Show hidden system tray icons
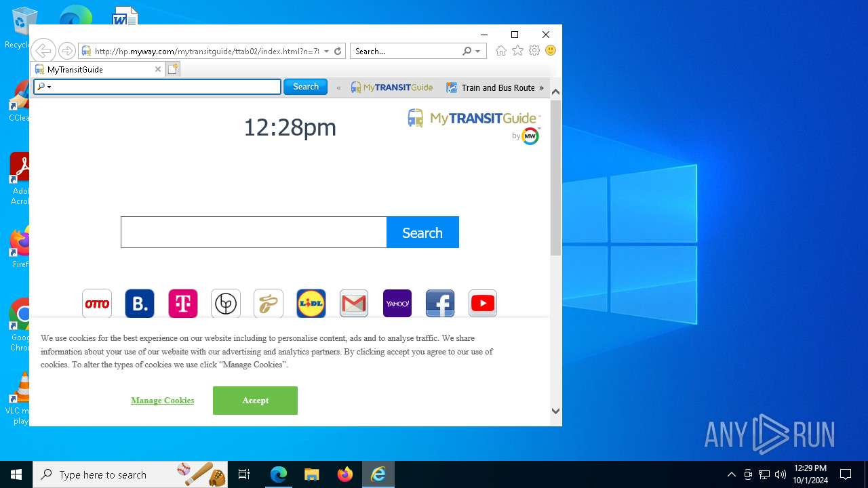Image resolution: width=868 pixels, height=488 pixels. (x=731, y=474)
